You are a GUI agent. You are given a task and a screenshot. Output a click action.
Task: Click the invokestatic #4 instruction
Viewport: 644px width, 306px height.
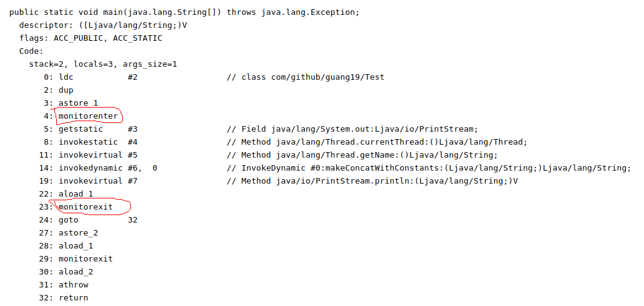point(98,142)
